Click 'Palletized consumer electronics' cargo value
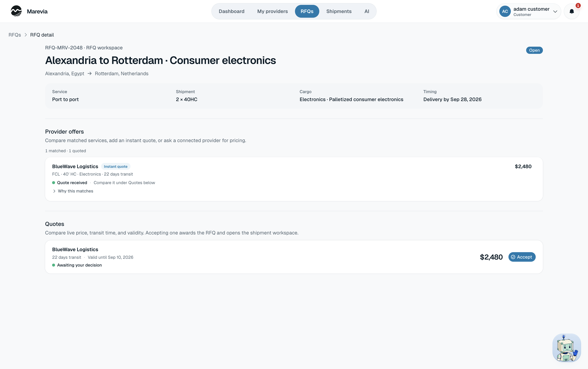This screenshot has height=369, width=588. pos(366,99)
